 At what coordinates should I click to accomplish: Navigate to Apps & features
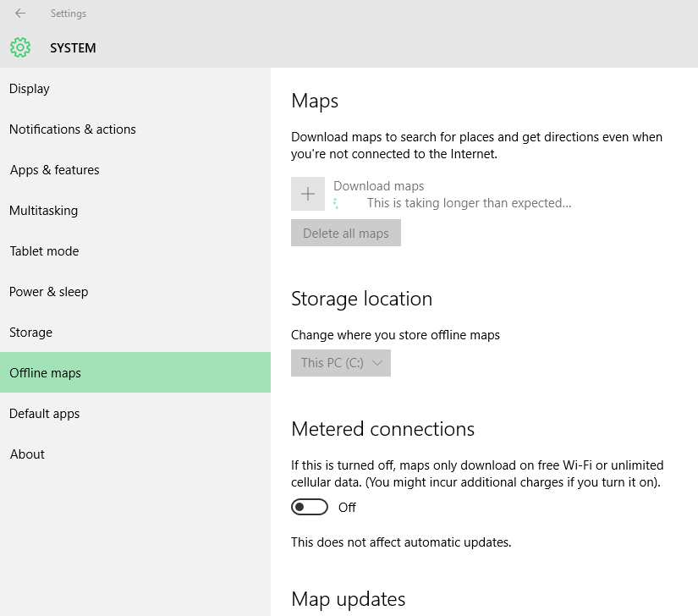click(x=54, y=169)
